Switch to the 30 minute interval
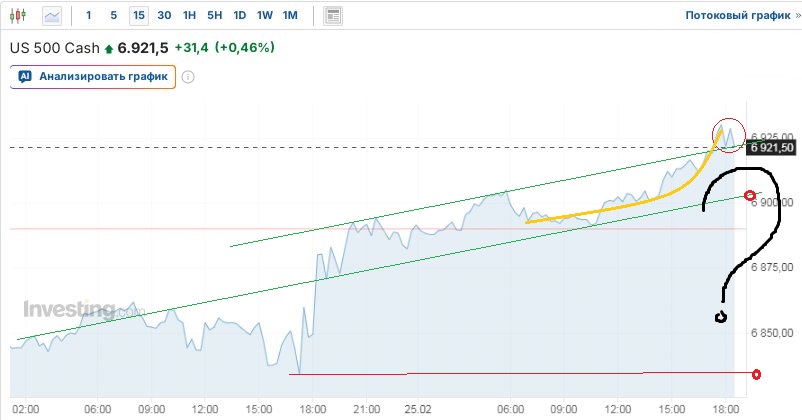Image resolution: width=802 pixels, height=420 pixels. (x=164, y=15)
